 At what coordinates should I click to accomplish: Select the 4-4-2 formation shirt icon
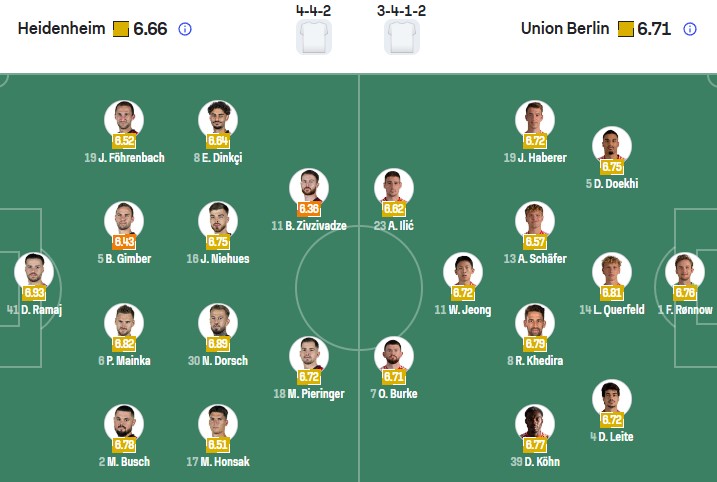click(313, 36)
